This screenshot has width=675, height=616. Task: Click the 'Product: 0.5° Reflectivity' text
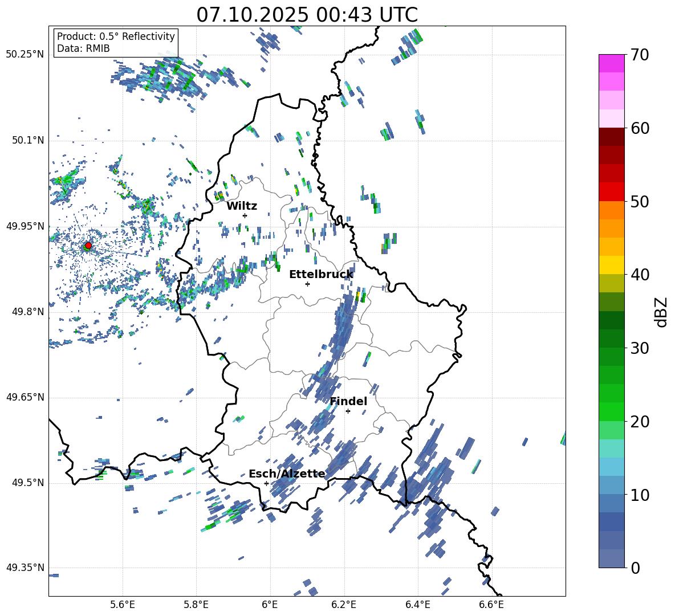click(116, 36)
